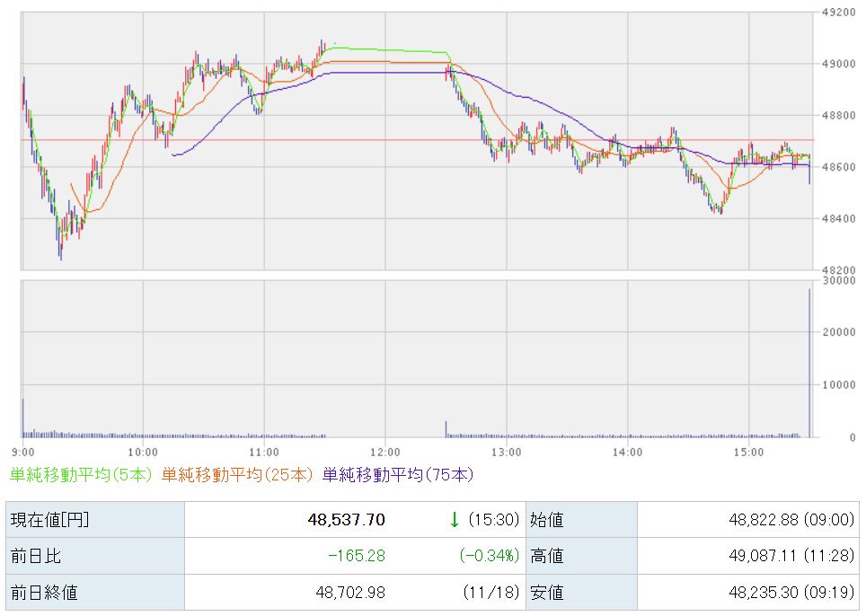Screen dimensions: 866x616
Task: Click the 15:00 time axis label
Action: coord(748,451)
